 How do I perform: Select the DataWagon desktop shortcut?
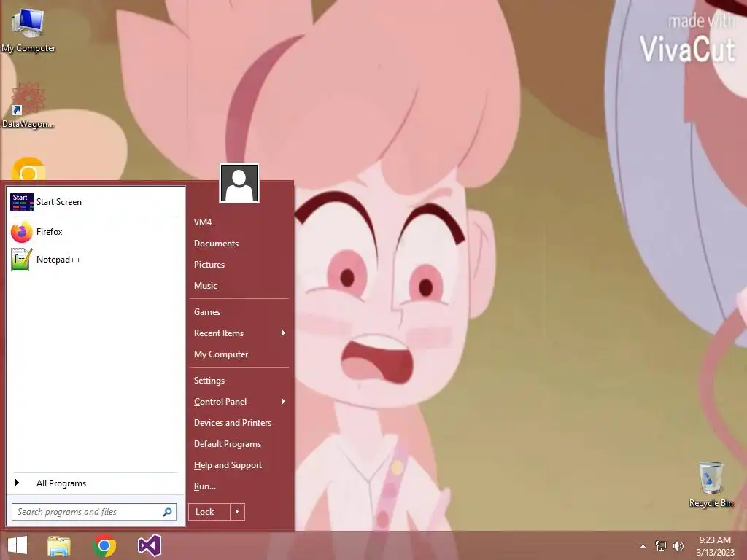pyautogui.click(x=28, y=106)
